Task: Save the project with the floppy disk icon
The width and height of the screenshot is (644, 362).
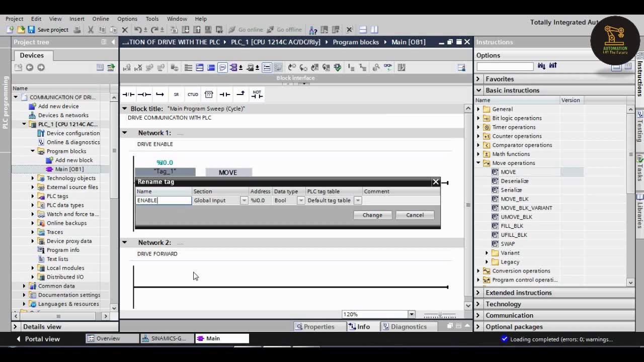Action: (31, 30)
